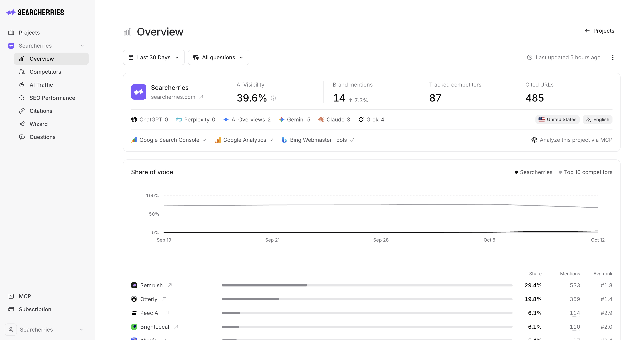Viewport: 644px width, 340px height.
Task: Click the Searcherries brand logo tile
Action: 139,92
